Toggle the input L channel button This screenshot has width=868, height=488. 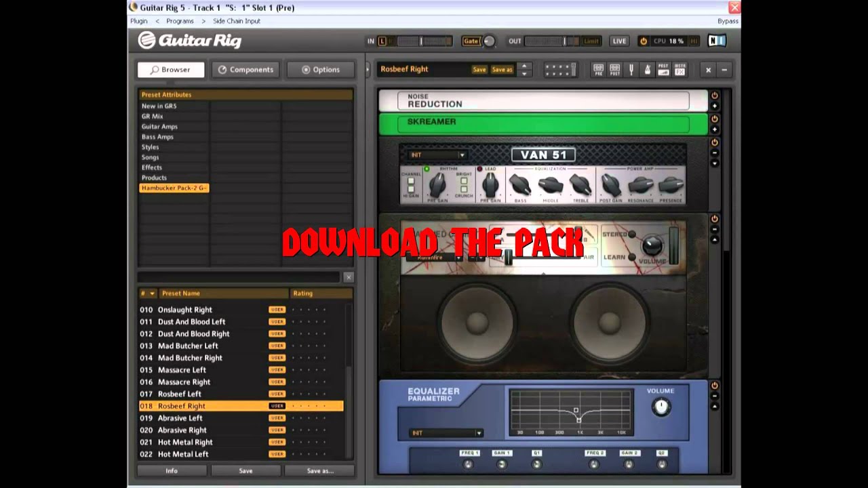click(382, 41)
